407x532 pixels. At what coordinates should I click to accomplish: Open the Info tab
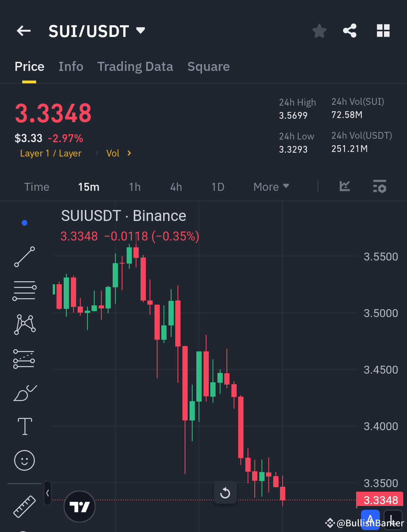(x=71, y=66)
